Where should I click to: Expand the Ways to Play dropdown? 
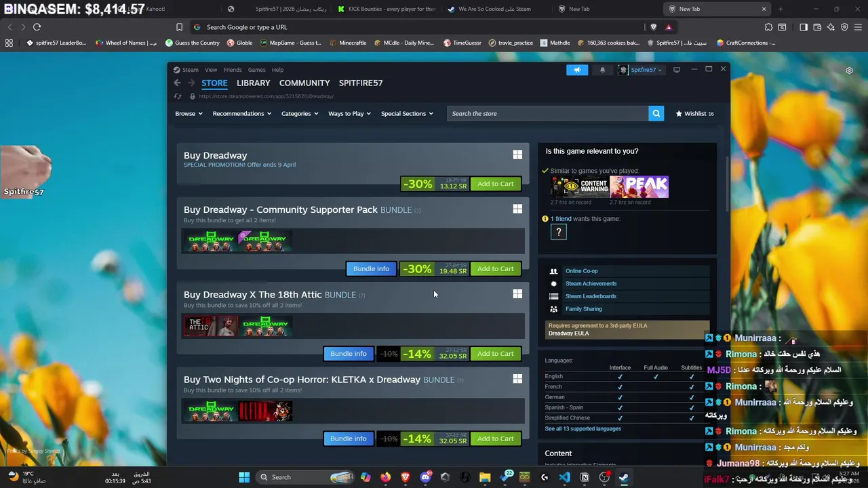pos(349,114)
